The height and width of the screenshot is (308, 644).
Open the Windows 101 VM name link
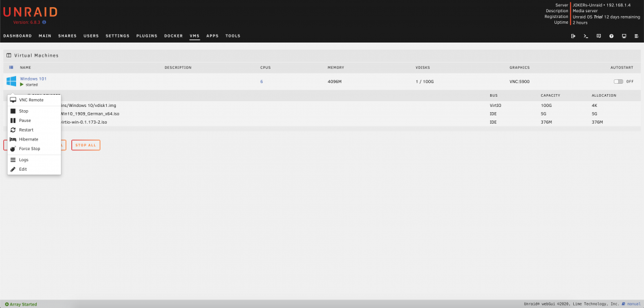(33, 79)
